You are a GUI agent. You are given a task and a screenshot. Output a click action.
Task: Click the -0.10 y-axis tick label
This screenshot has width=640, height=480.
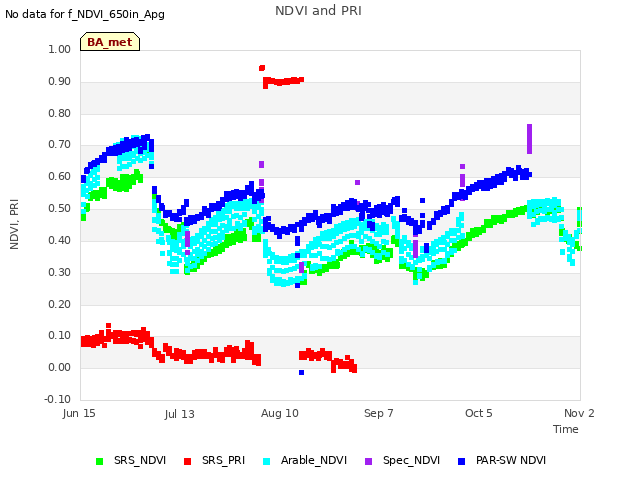pos(58,399)
